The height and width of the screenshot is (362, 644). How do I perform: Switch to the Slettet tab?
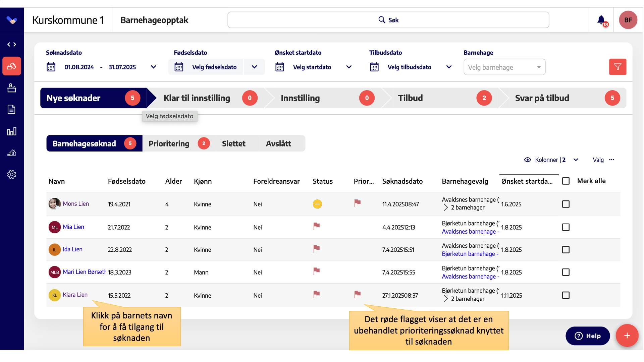point(234,143)
